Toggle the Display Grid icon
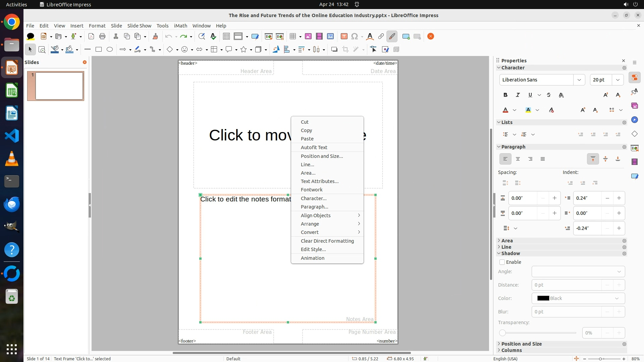The height and width of the screenshot is (362, 644). 226,37
